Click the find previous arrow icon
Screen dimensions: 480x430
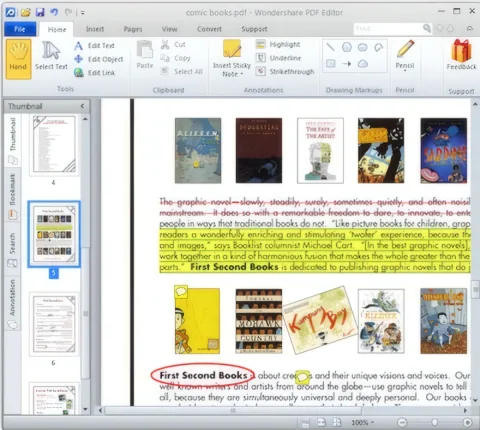click(x=440, y=29)
